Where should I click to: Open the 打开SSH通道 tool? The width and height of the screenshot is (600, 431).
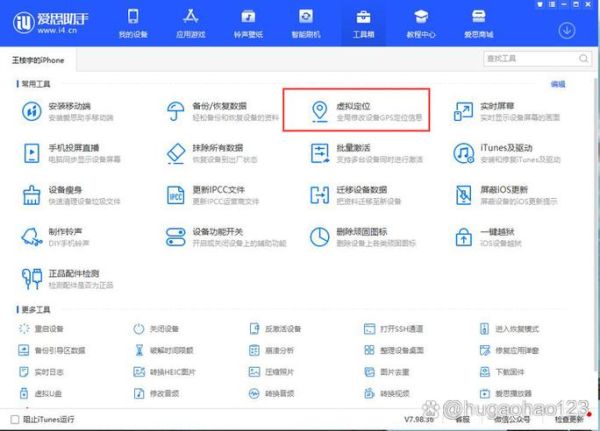pos(393,329)
